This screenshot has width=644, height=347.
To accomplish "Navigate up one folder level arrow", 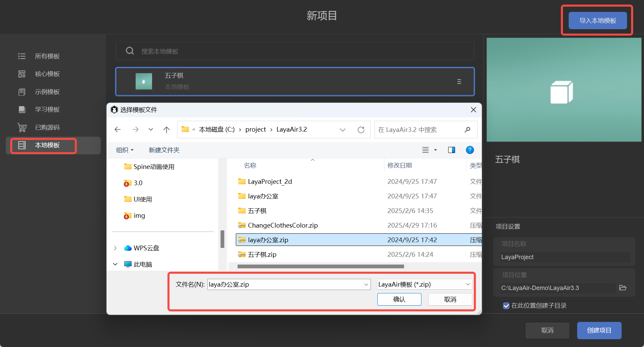I will tap(166, 130).
